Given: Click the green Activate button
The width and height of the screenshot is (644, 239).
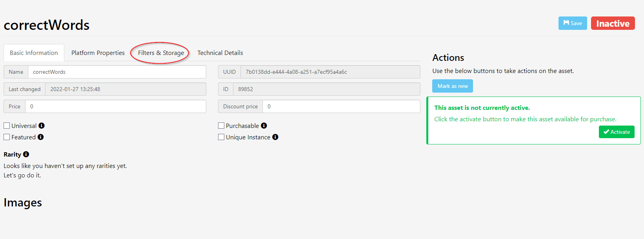Looking at the screenshot, I should click(x=617, y=132).
